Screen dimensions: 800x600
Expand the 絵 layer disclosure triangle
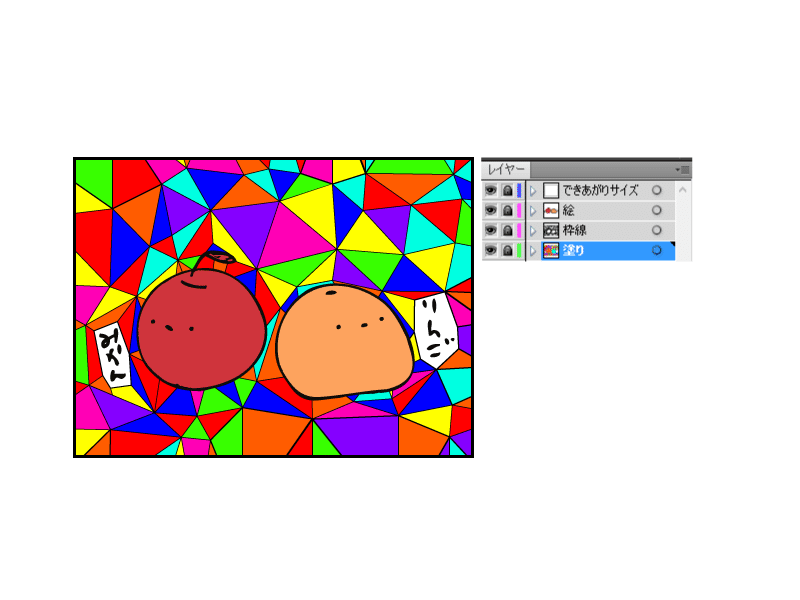[533, 211]
